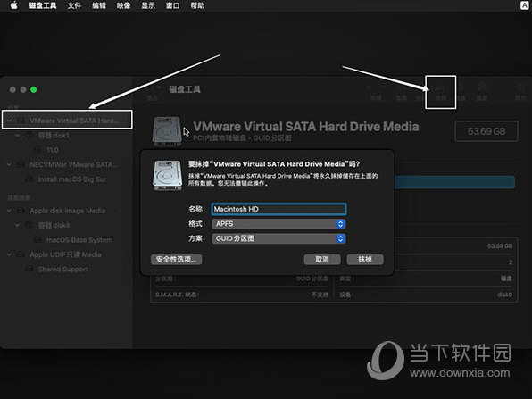Screen dimensions: 532x399
Task: Select 容器 disk4 in sidebar
Action: point(54,225)
